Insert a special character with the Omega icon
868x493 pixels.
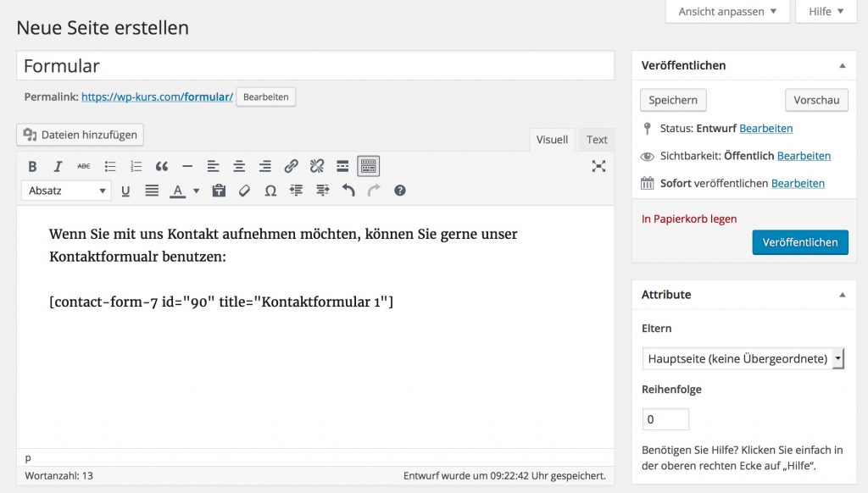coord(270,191)
